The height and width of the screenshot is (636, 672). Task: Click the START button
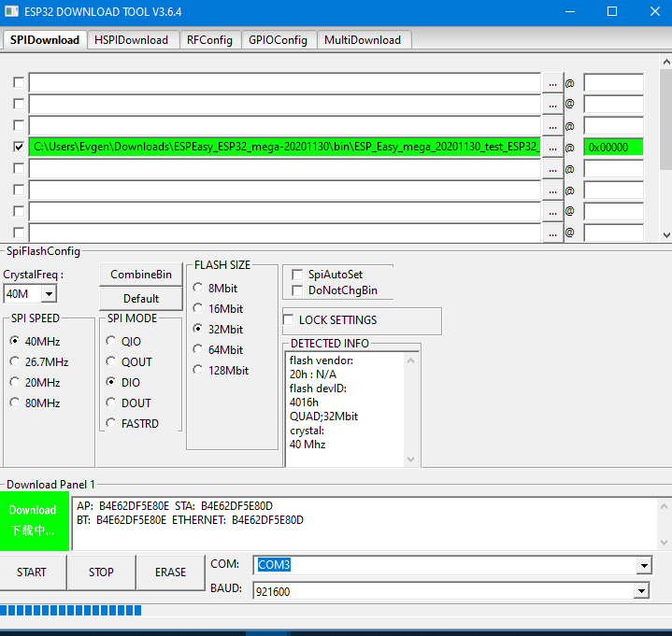[32, 572]
